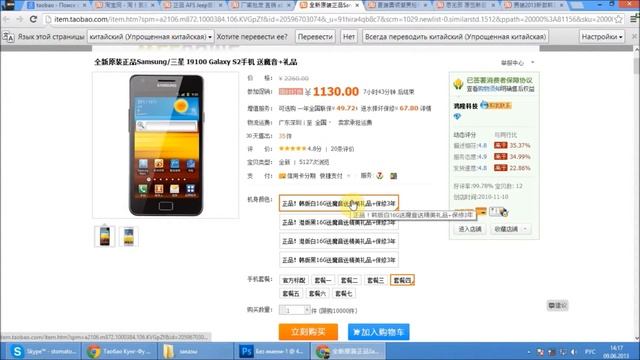The width and height of the screenshot is (640, 360).
Task: Expand the 快捷支付 payment dropdown arrow
Action: 349,176
